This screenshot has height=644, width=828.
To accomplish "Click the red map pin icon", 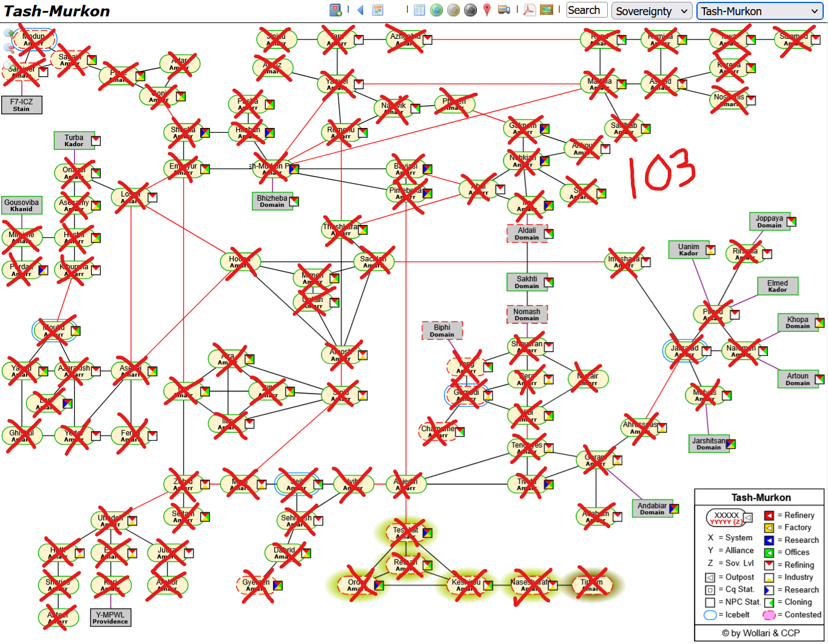I will pyautogui.click(x=486, y=10).
